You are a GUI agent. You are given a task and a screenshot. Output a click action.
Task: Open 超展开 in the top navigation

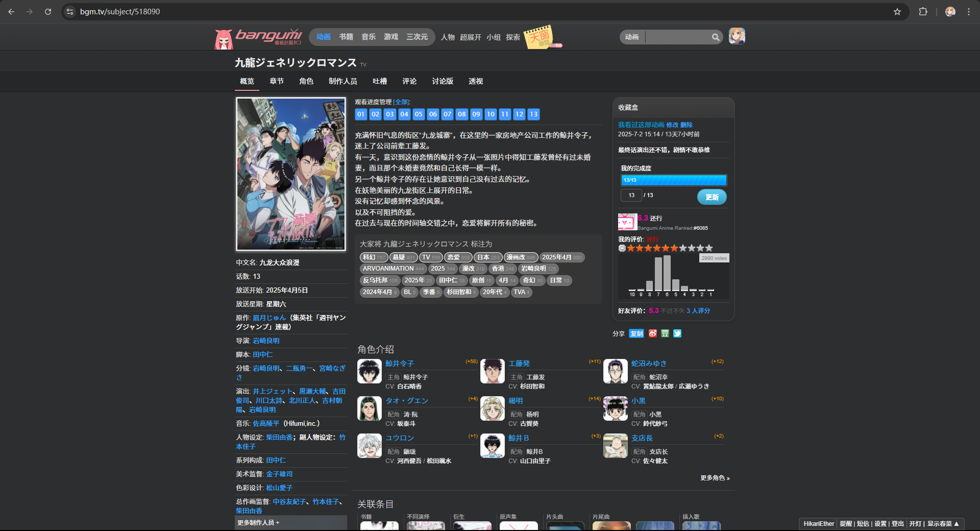pos(471,37)
